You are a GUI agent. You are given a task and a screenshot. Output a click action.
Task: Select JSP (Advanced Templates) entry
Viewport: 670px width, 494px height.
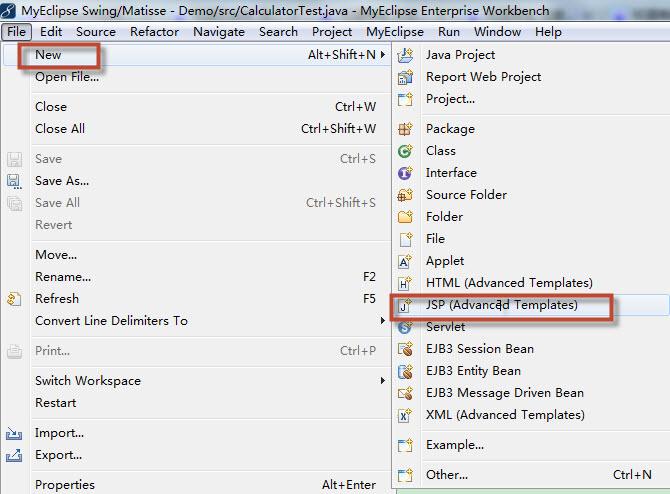tap(501, 305)
